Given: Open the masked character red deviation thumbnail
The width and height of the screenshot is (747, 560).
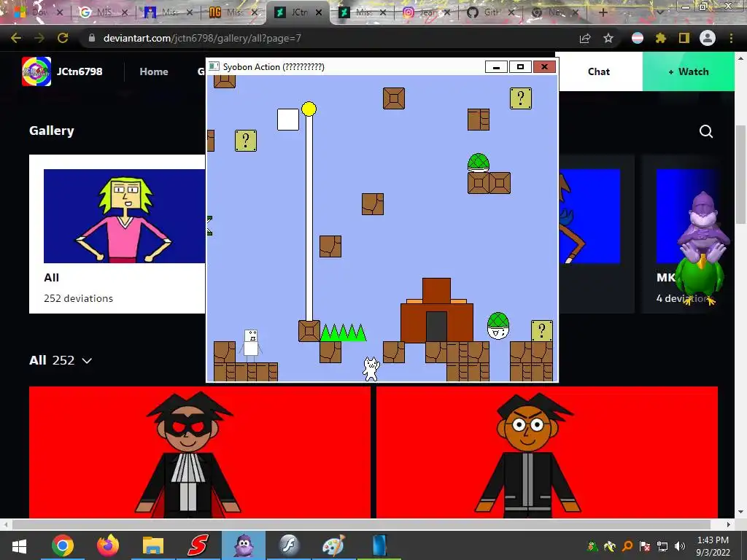Looking at the screenshot, I should 200,452.
